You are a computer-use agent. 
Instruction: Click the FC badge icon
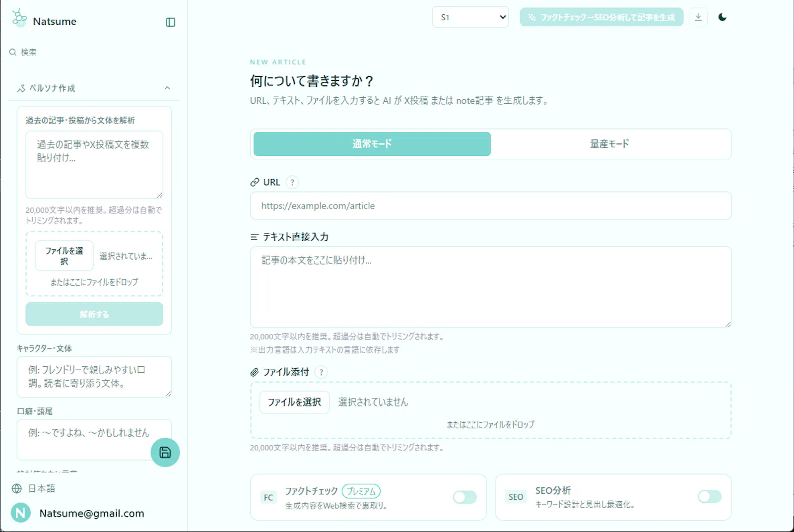(x=268, y=497)
